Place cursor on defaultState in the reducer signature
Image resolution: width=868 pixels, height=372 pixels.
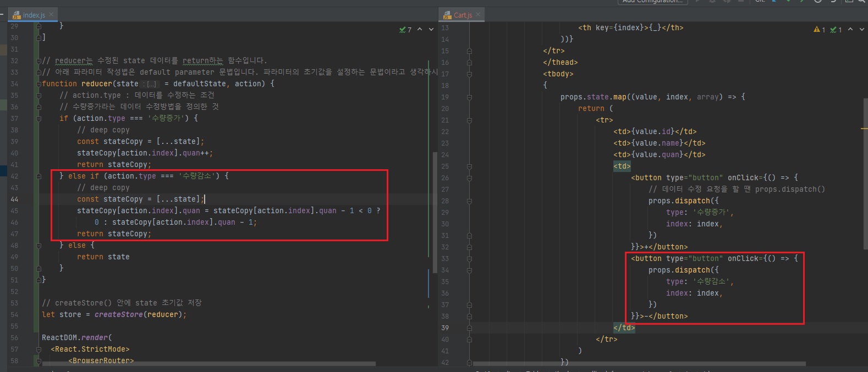click(x=200, y=84)
